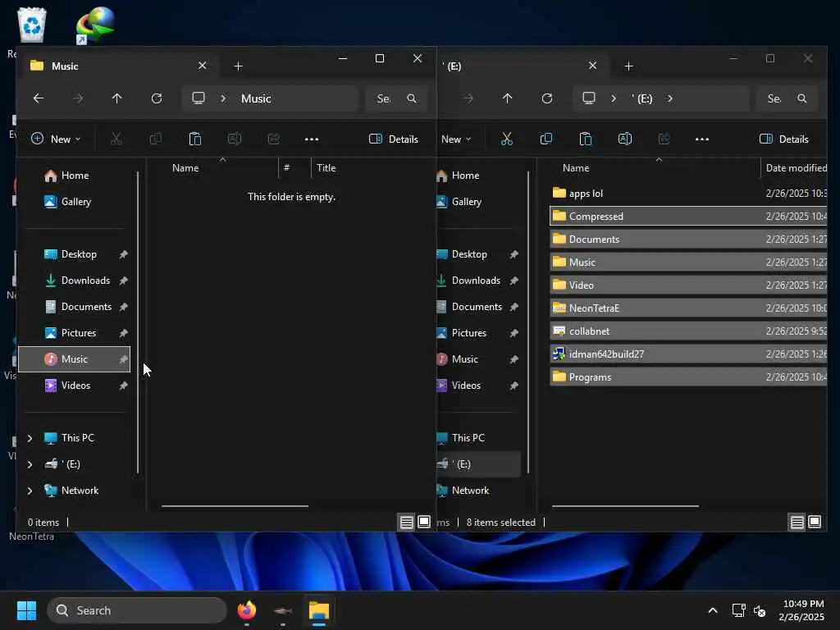The width and height of the screenshot is (840, 630).
Task: Show hidden tray icons chevron
Action: coord(713,610)
